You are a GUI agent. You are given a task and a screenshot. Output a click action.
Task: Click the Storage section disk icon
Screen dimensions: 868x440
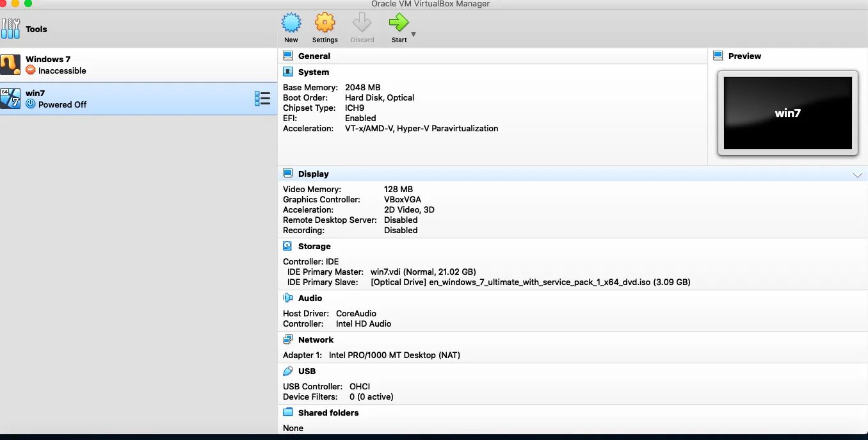click(288, 246)
